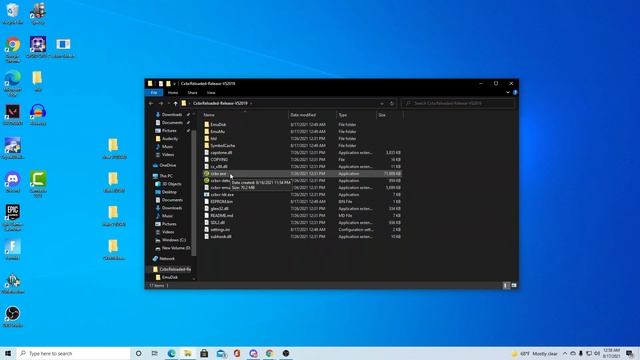Open Microsoft Edge from the taskbar
Viewport: 640px width, 360px height.
(x=171, y=353)
